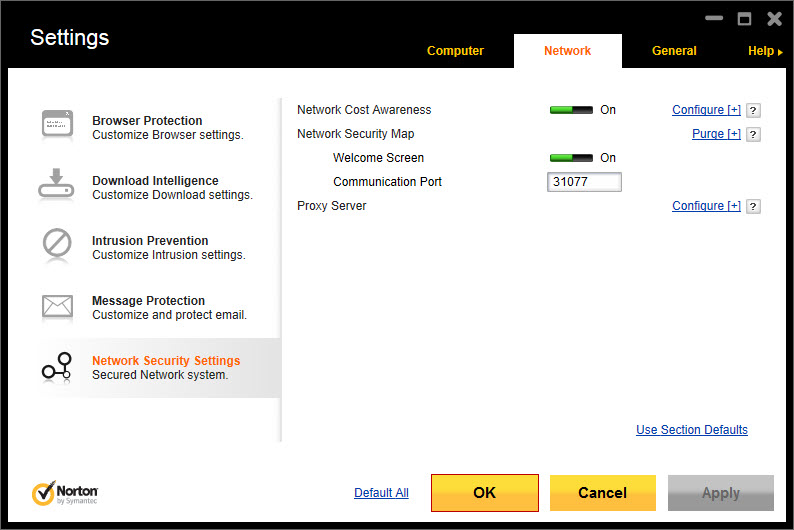Click Use Section Defaults link
This screenshot has width=794, height=530.
pos(692,430)
